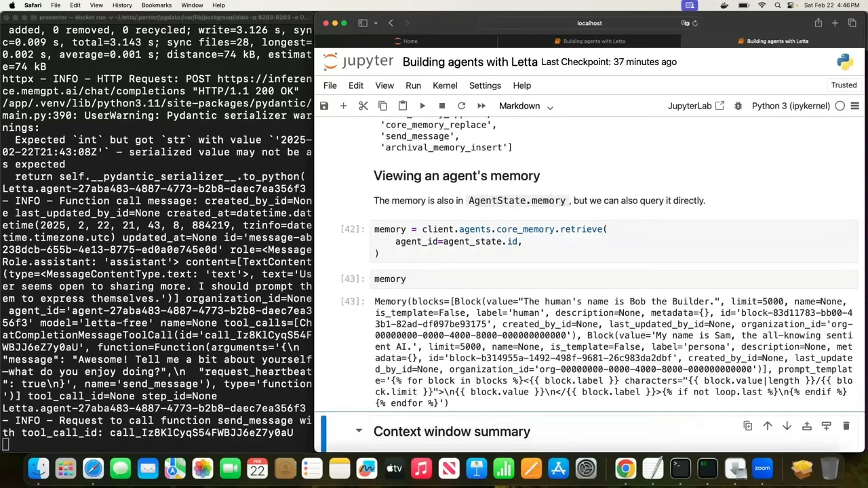The height and width of the screenshot is (488, 868).
Task: Open Safari sidebar options chevron
Action: (375, 23)
